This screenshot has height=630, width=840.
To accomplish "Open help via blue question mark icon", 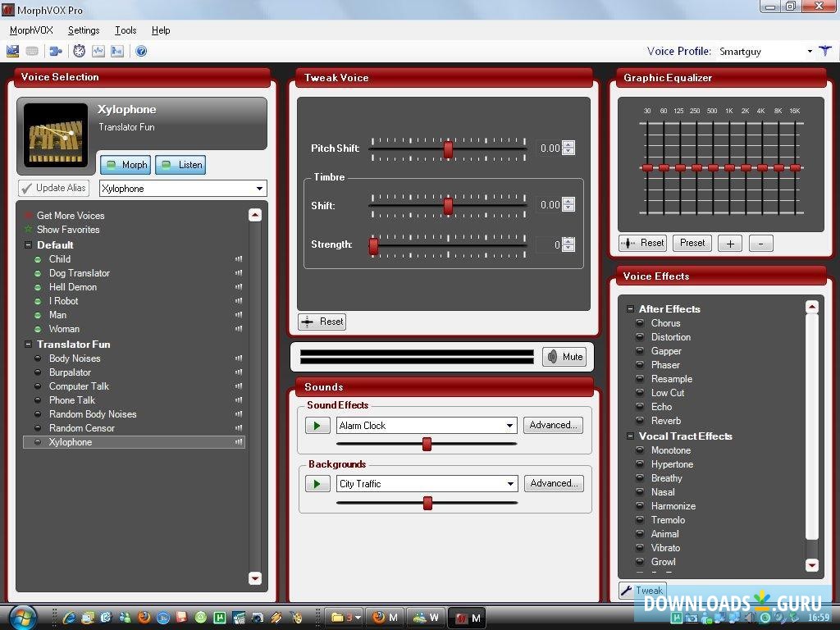I will (141, 52).
